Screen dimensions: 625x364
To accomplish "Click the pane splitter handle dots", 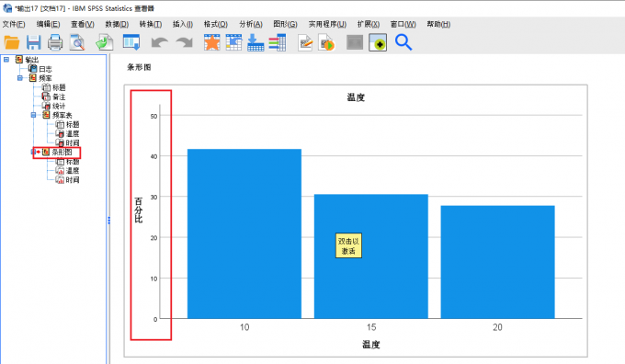I will tap(108, 221).
